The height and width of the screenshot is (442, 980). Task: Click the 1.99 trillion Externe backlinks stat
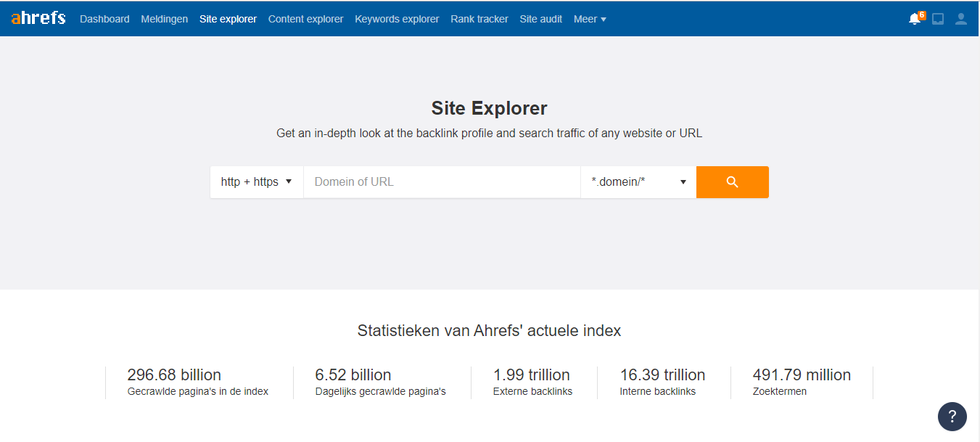click(531, 375)
